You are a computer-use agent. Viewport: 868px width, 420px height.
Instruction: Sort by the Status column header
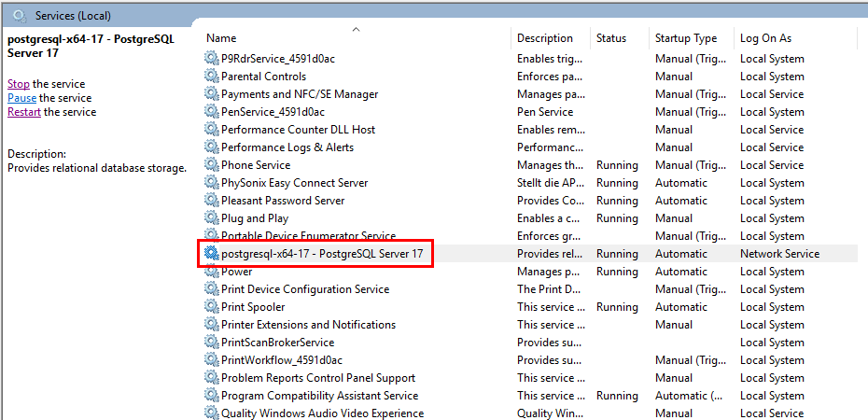tap(611, 38)
